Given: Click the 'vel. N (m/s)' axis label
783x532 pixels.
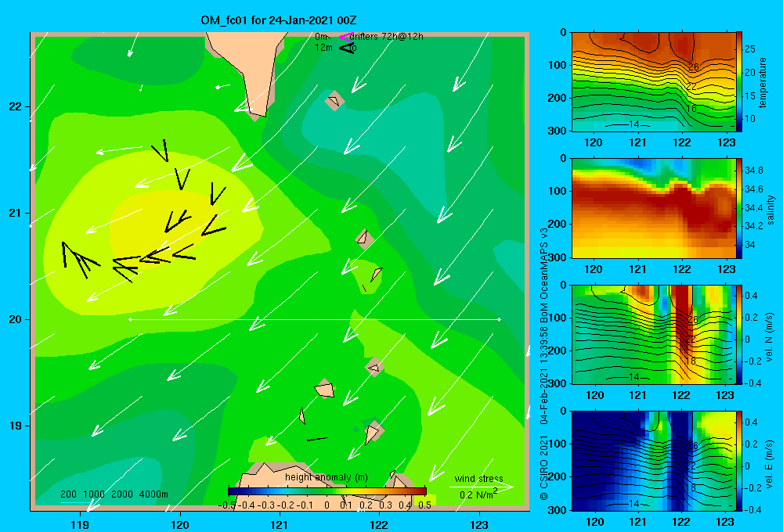Looking at the screenshot, I should [x=770, y=337].
